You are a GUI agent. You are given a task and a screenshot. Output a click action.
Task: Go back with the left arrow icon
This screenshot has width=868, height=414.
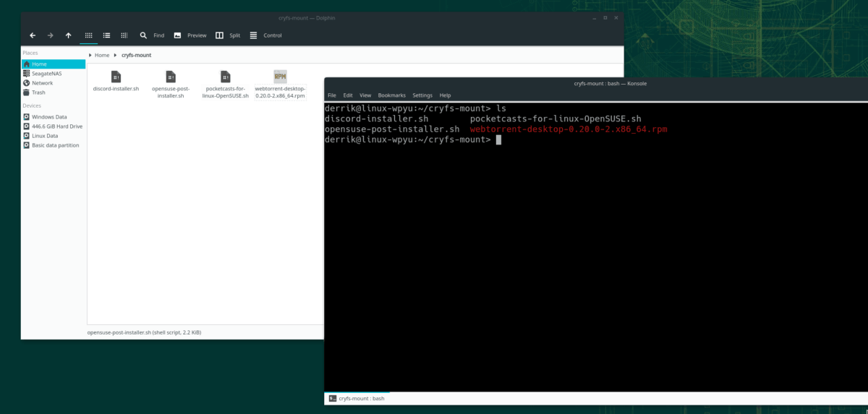pos(33,35)
